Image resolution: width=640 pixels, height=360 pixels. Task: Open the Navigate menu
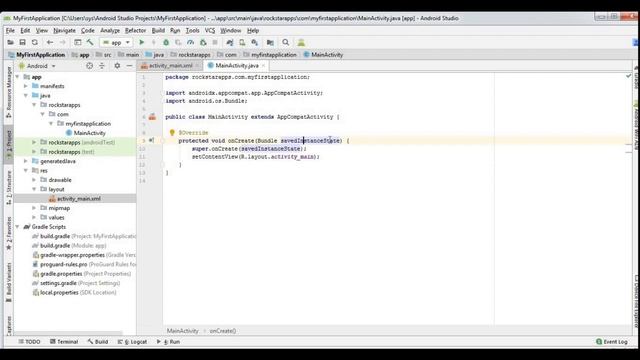click(x=64, y=31)
